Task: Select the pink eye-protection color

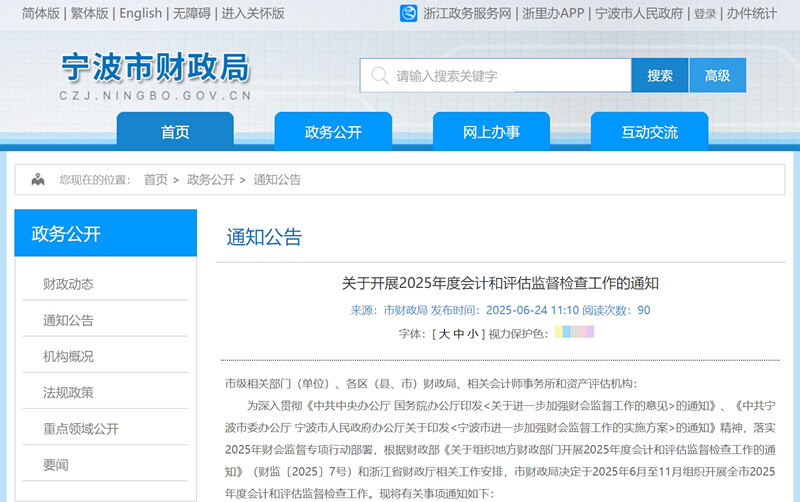Action: tap(582, 332)
